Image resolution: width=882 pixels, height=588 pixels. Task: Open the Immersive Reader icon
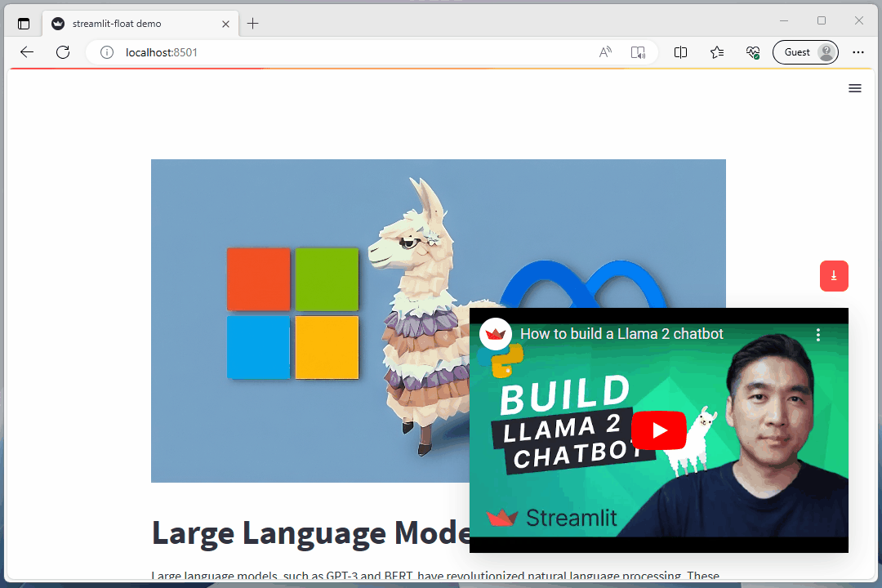point(638,52)
